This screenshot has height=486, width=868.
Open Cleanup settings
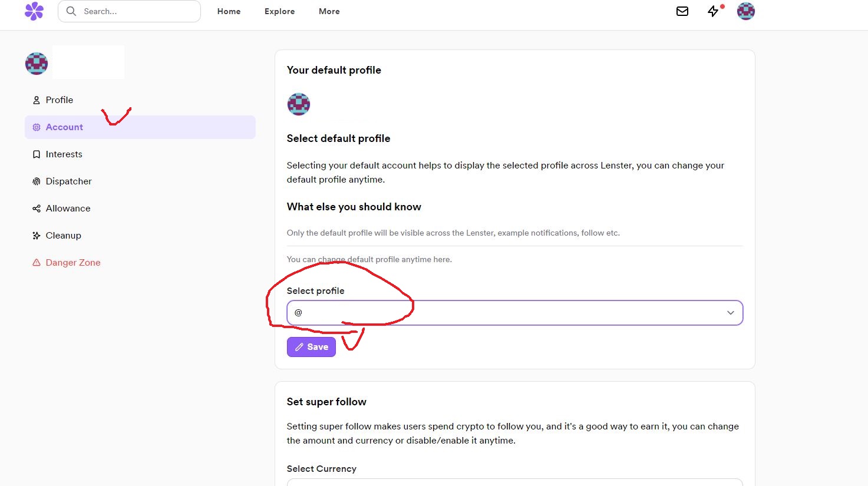[140, 236]
